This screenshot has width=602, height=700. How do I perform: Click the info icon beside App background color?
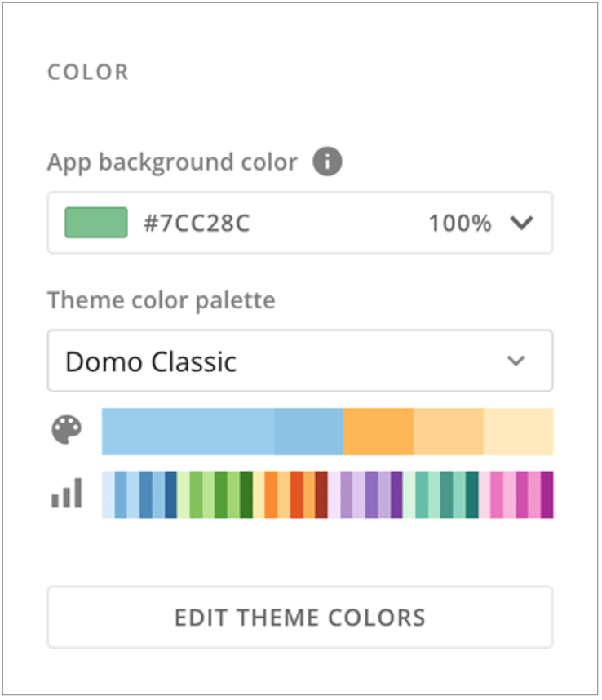327,162
